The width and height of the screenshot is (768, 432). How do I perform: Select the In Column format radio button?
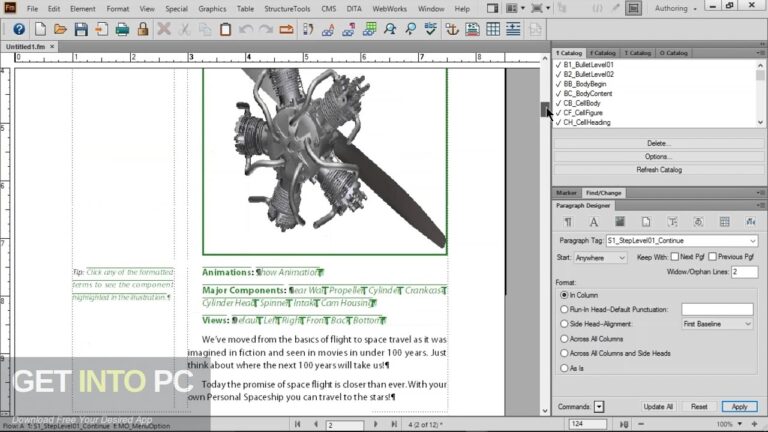coord(564,295)
